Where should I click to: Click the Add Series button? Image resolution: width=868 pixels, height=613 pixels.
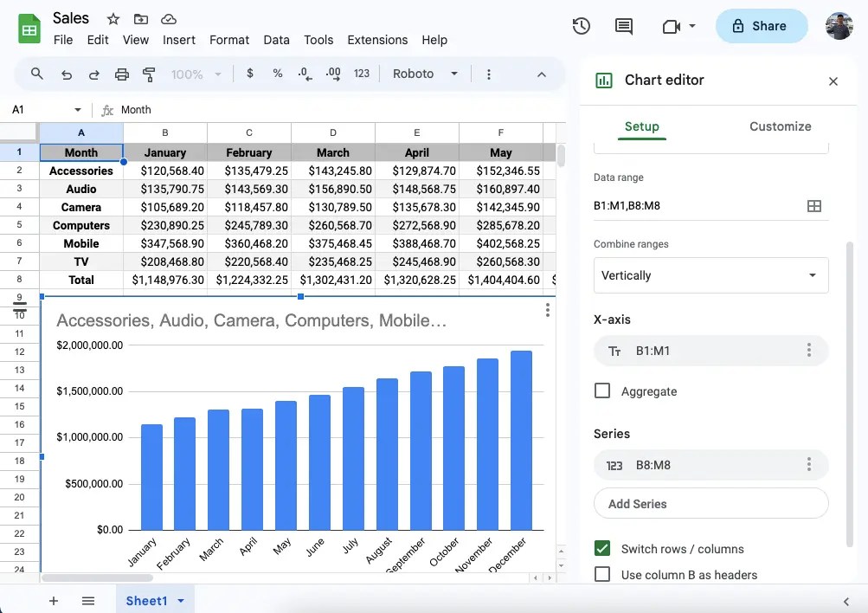[x=710, y=503]
